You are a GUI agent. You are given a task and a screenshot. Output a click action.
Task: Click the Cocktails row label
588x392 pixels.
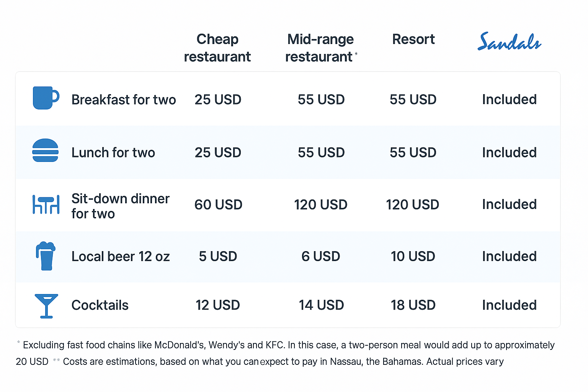tap(100, 305)
